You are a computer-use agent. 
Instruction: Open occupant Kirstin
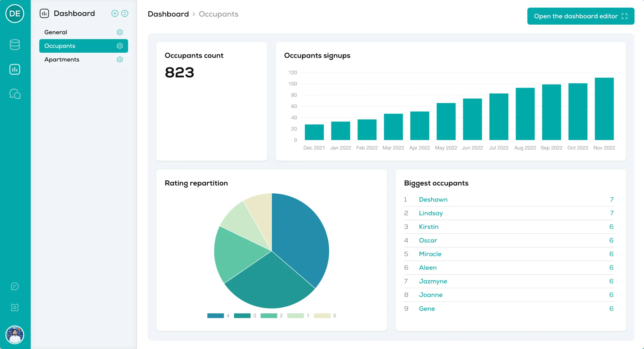click(429, 227)
